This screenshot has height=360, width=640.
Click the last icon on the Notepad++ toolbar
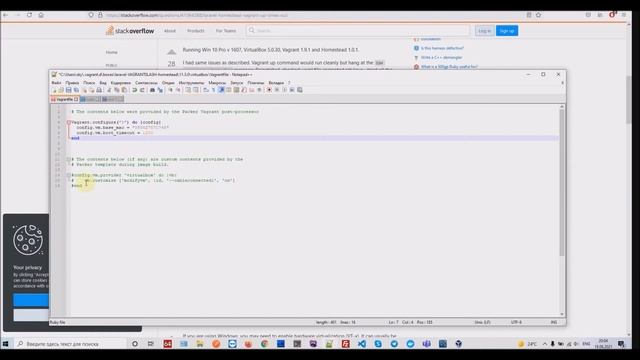[300, 90]
